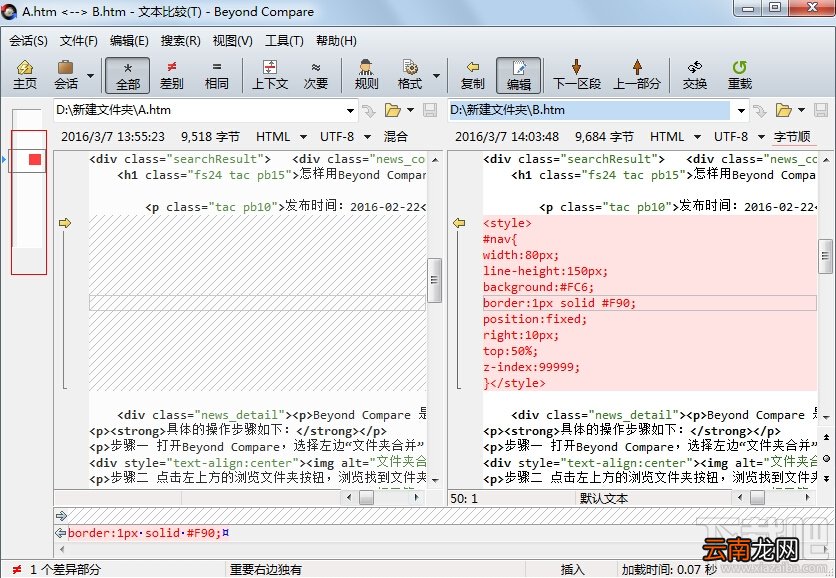Click the right pane vertical scrollbar thumb

(x=825, y=256)
